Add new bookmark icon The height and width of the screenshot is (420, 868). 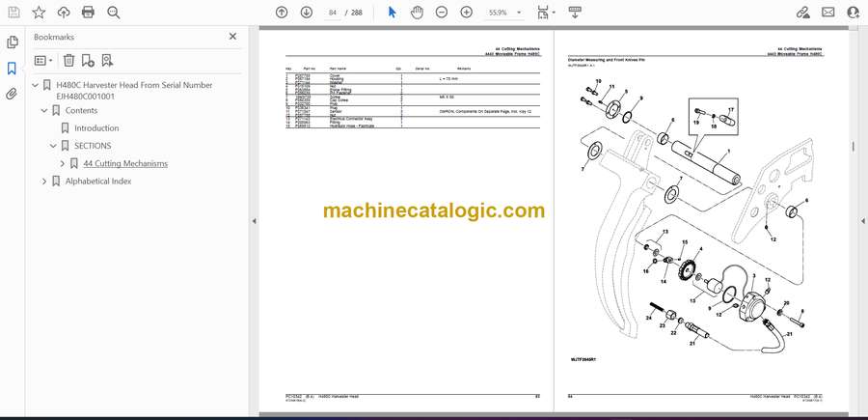[x=88, y=61]
